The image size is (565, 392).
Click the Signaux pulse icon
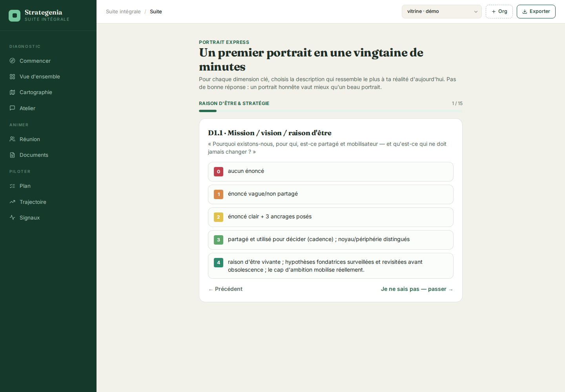click(x=12, y=218)
